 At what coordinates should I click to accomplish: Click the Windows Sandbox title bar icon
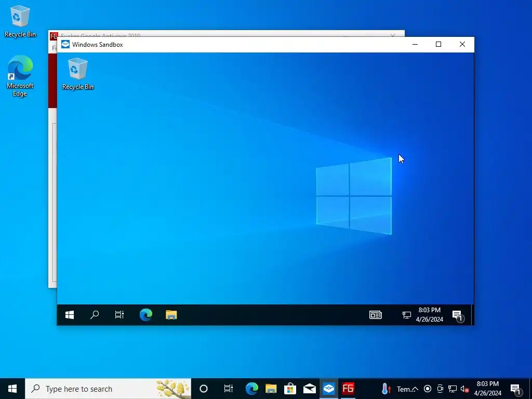tap(65, 45)
